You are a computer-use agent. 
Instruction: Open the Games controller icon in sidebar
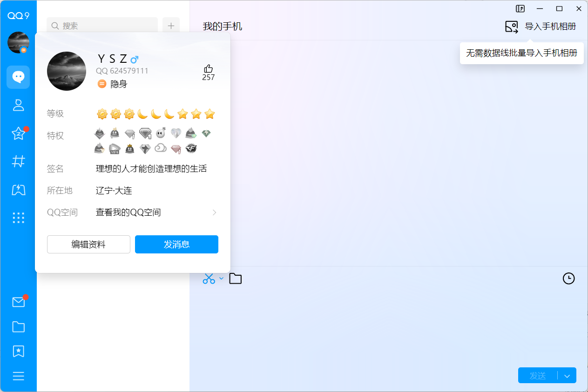[x=18, y=189]
